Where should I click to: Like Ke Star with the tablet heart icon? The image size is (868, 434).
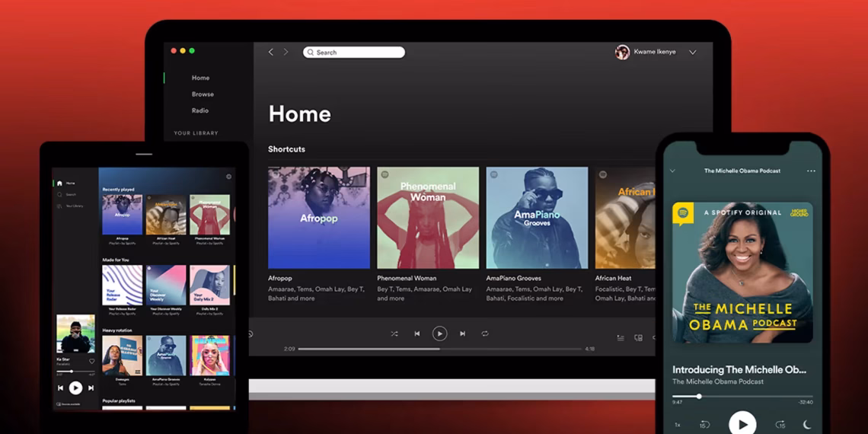[92, 362]
